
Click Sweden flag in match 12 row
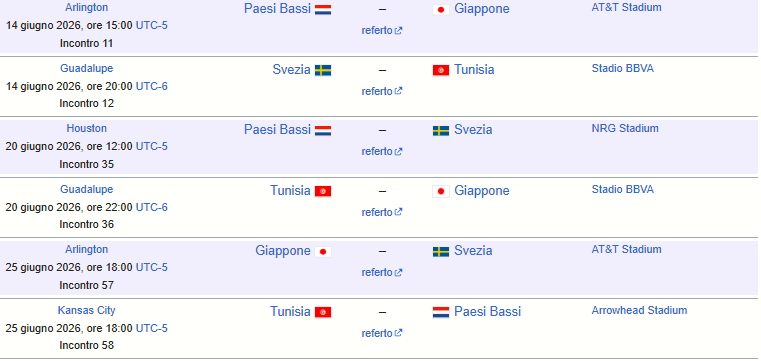pos(323,70)
